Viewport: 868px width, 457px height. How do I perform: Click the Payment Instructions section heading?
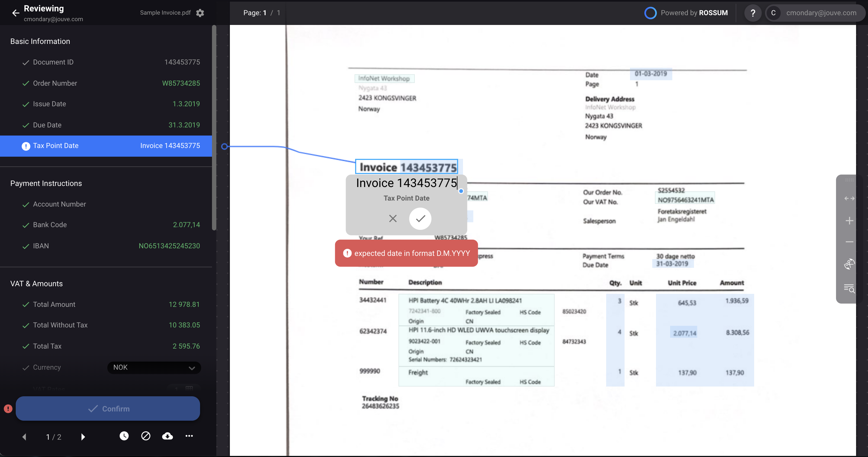(46, 183)
